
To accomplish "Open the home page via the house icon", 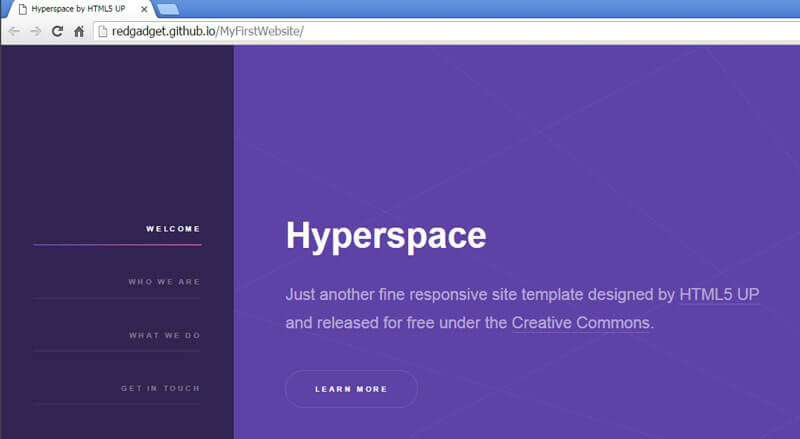I will 79,31.
